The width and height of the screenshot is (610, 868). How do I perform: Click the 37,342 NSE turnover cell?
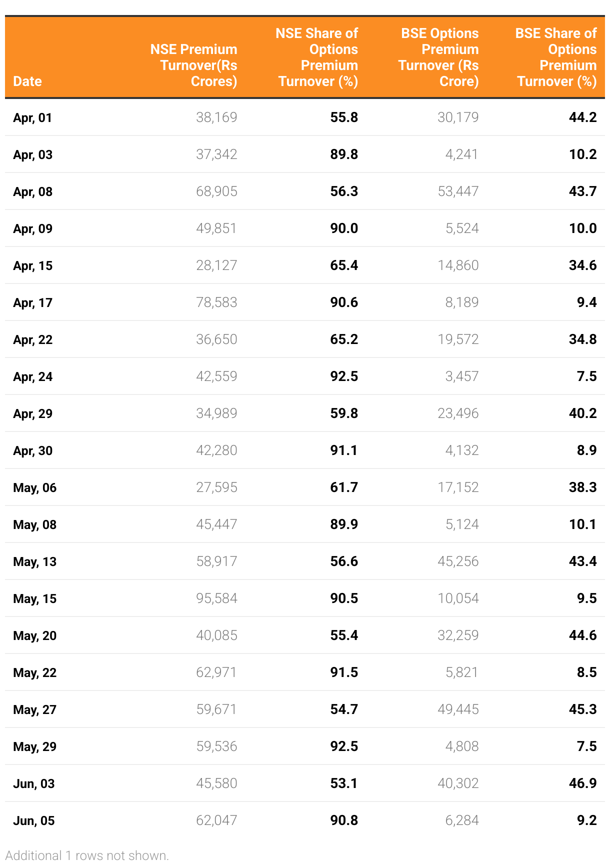tap(216, 154)
